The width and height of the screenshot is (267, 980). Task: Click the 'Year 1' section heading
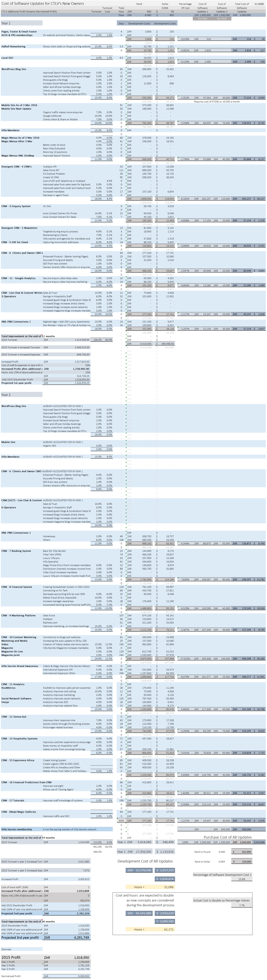pyautogui.click(x=6, y=23)
